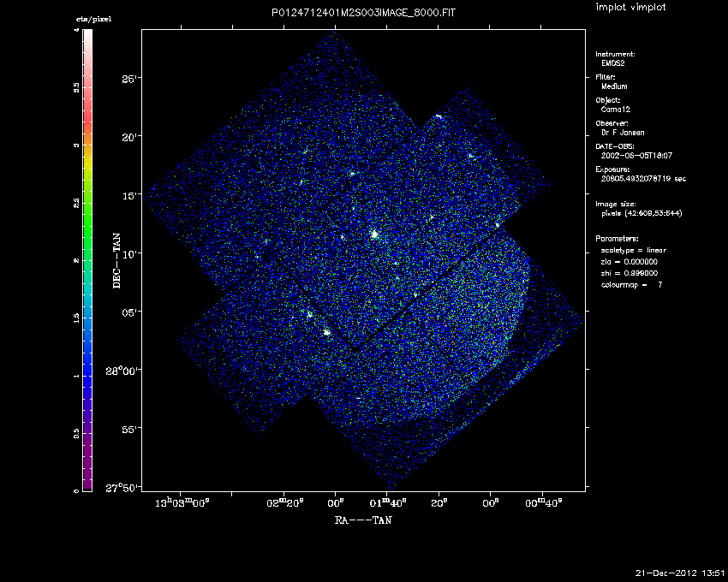Click the pixels (42:608,53:644) value
Screen dimensions: 728x582
point(641,213)
